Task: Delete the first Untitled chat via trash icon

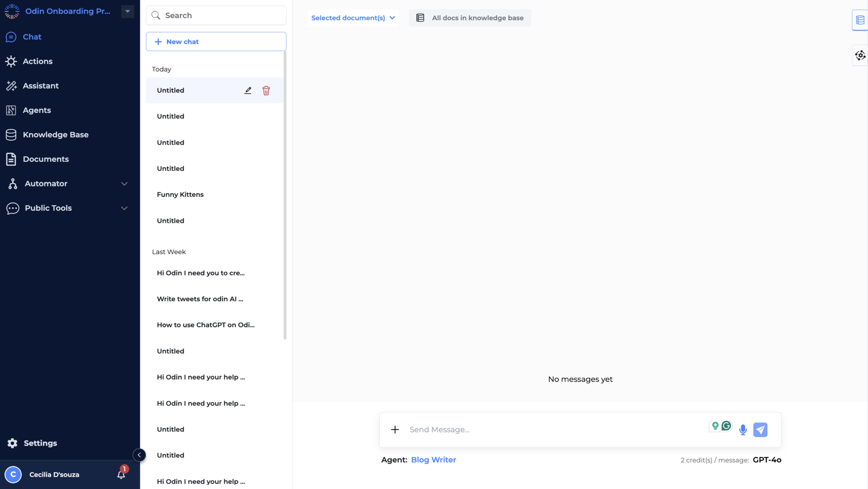Action: [x=266, y=90]
